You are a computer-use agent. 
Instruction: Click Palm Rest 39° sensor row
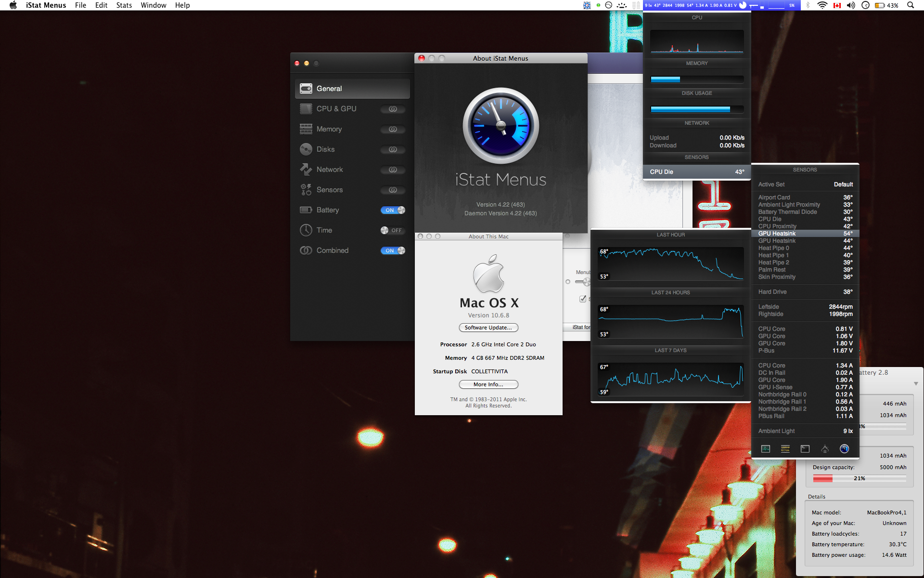click(805, 270)
